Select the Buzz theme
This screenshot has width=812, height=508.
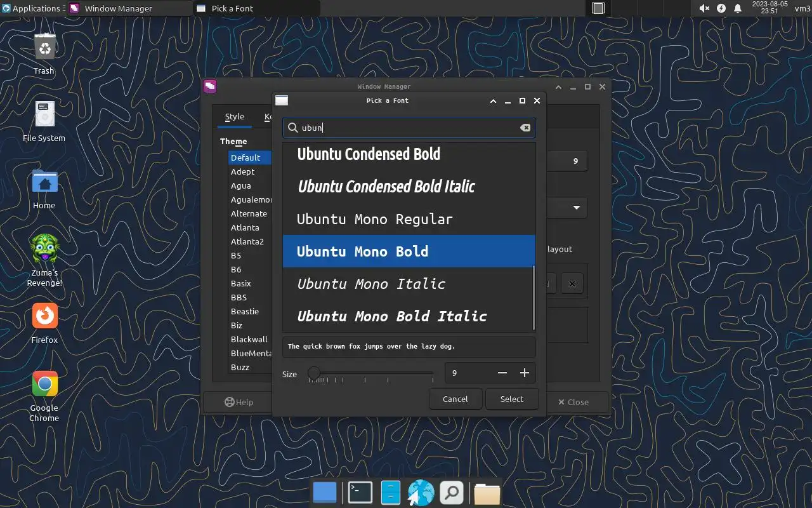250,367
